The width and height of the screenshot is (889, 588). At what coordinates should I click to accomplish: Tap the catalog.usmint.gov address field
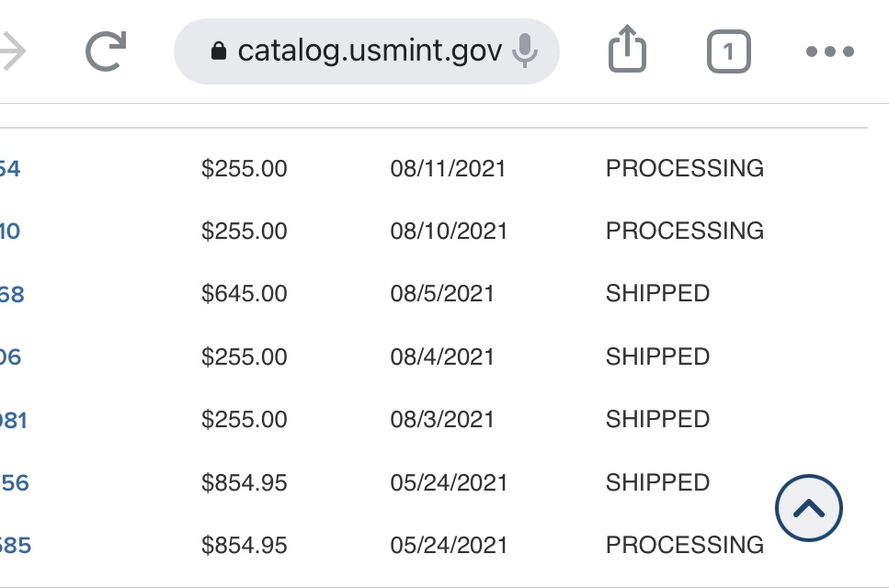(x=366, y=51)
